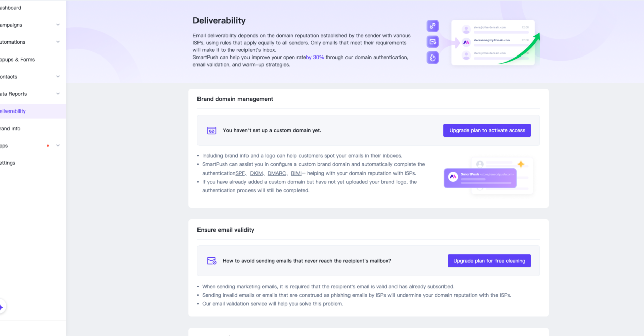Click the floating widget button at the left edge
This screenshot has width=644, height=336.
2,306
